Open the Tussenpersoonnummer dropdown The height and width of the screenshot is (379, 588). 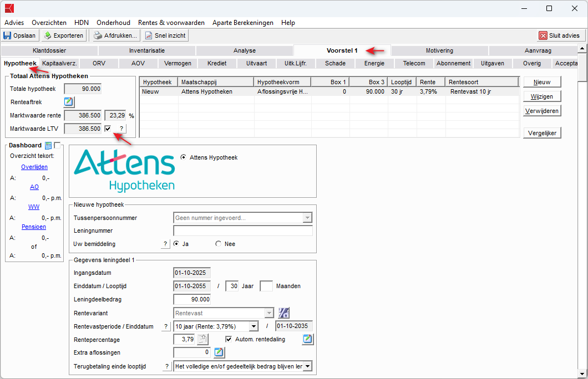[307, 218]
